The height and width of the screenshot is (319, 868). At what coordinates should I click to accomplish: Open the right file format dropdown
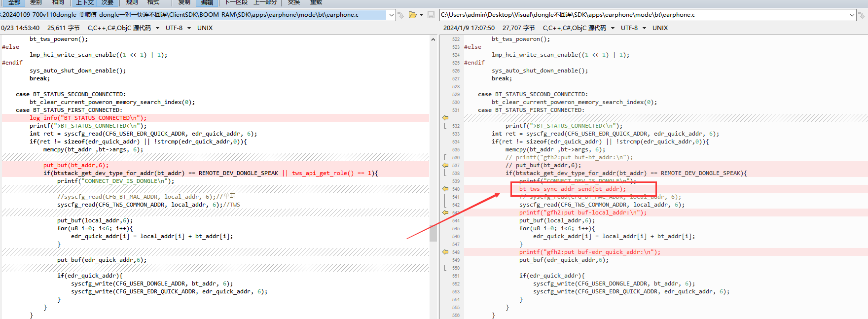point(613,28)
